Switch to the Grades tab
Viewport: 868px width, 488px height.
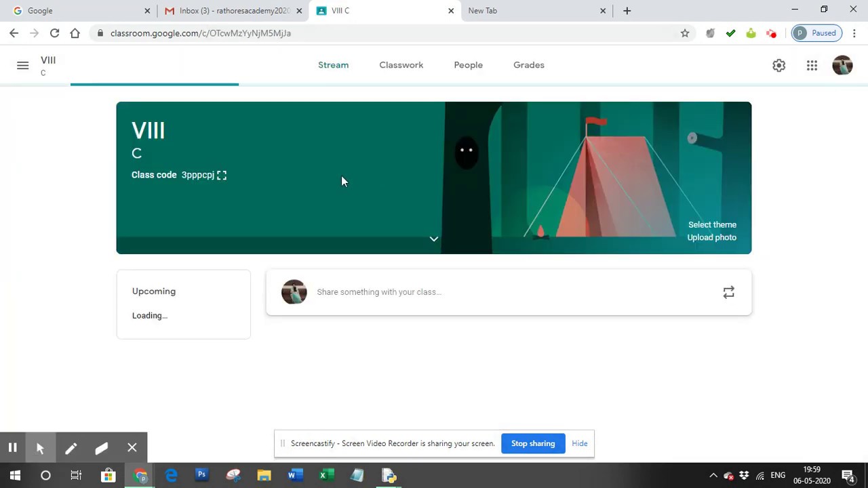coord(528,65)
